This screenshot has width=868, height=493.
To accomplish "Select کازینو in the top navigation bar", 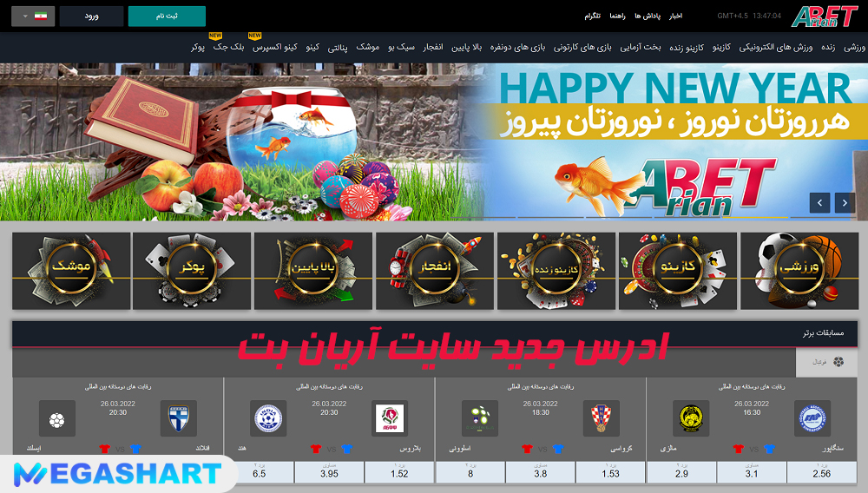I will [721, 48].
